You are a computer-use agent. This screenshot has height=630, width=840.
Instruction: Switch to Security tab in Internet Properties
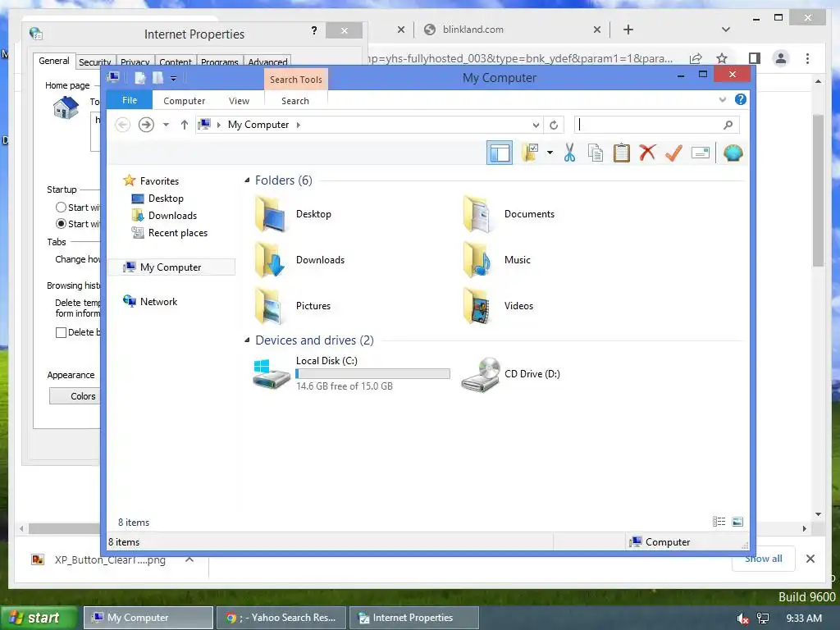coord(95,62)
